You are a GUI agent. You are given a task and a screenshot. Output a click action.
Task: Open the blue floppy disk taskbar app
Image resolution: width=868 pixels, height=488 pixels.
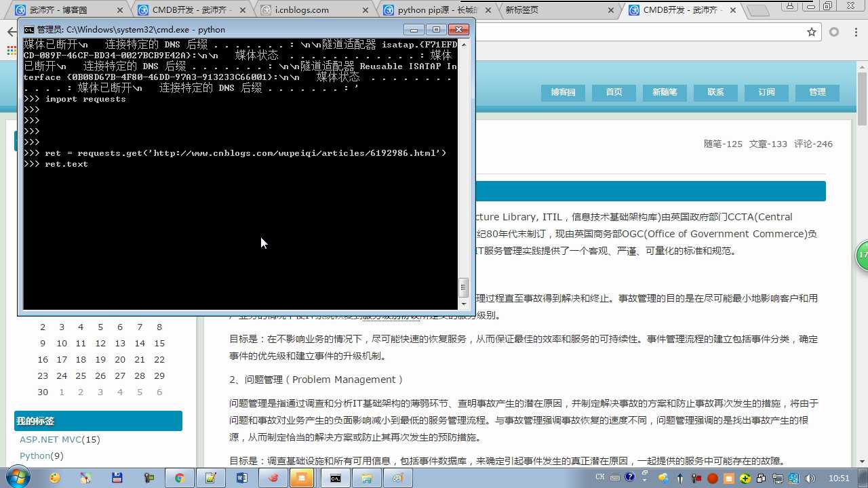(x=117, y=478)
